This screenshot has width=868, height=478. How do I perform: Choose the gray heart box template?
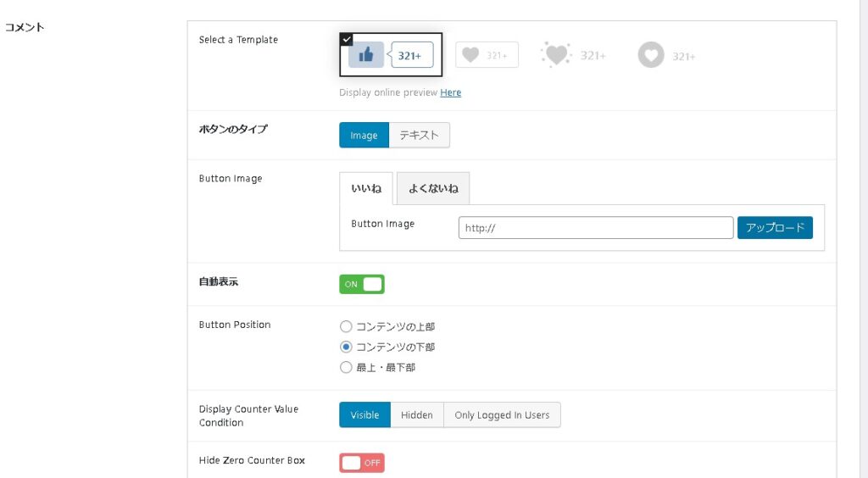point(487,55)
